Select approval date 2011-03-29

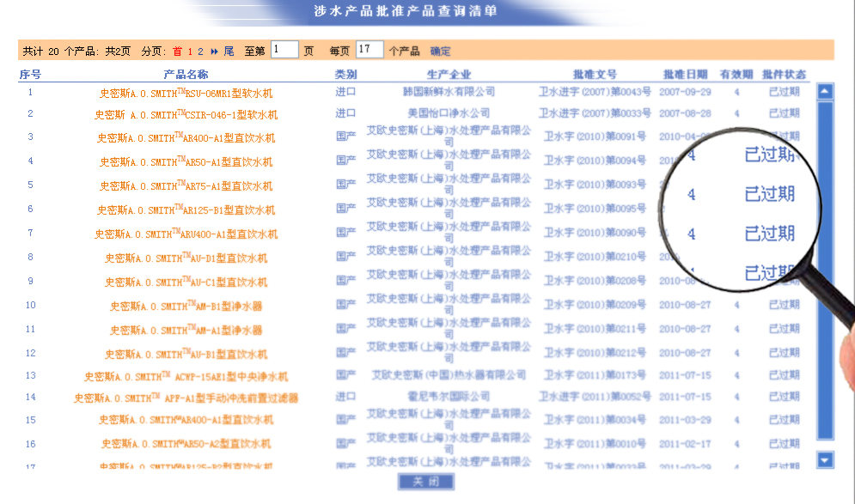point(685,420)
